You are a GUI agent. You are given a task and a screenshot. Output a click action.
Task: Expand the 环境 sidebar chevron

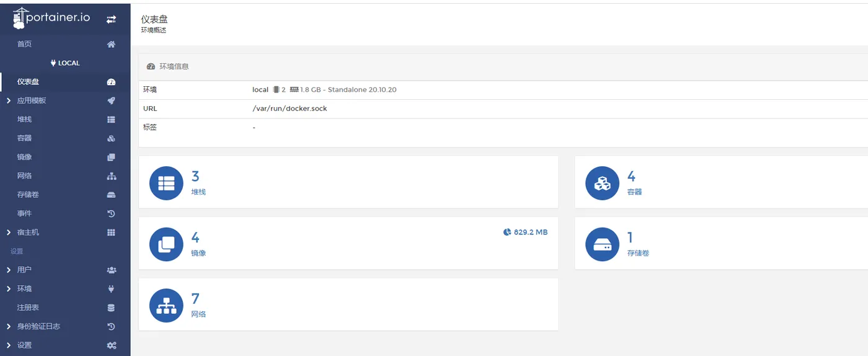8,288
